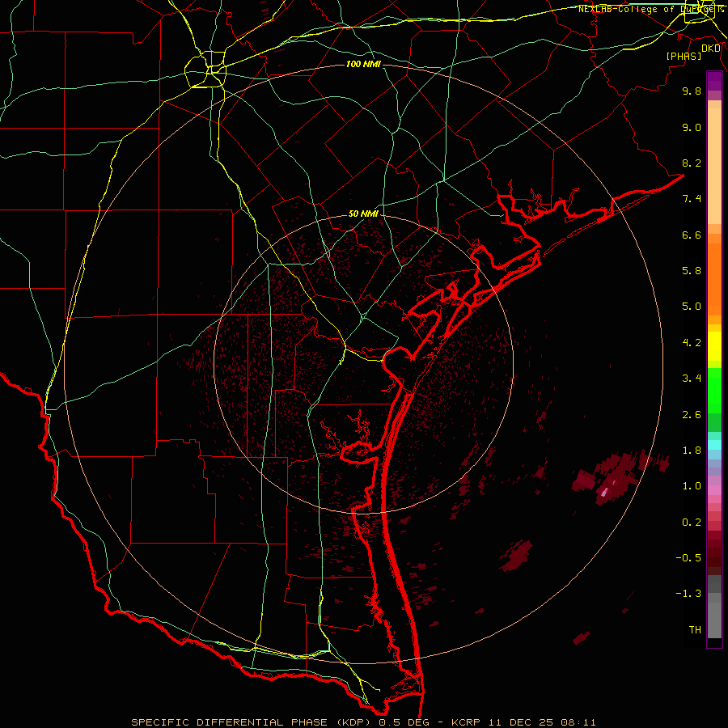Image resolution: width=728 pixels, height=728 pixels.
Task: Click the 7.4 value on the color scale
Action: 692,199
